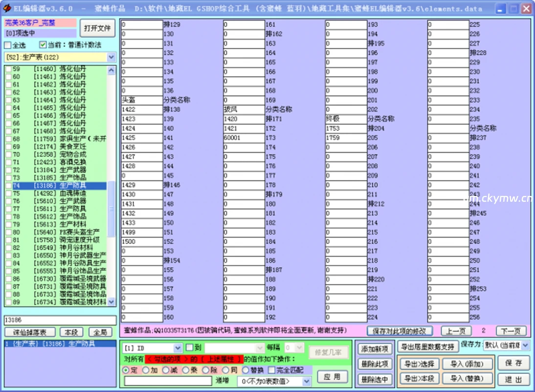The width and height of the screenshot is (535, 392).
Task: Click the field with value 1500
Action: click(x=142, y=241)
